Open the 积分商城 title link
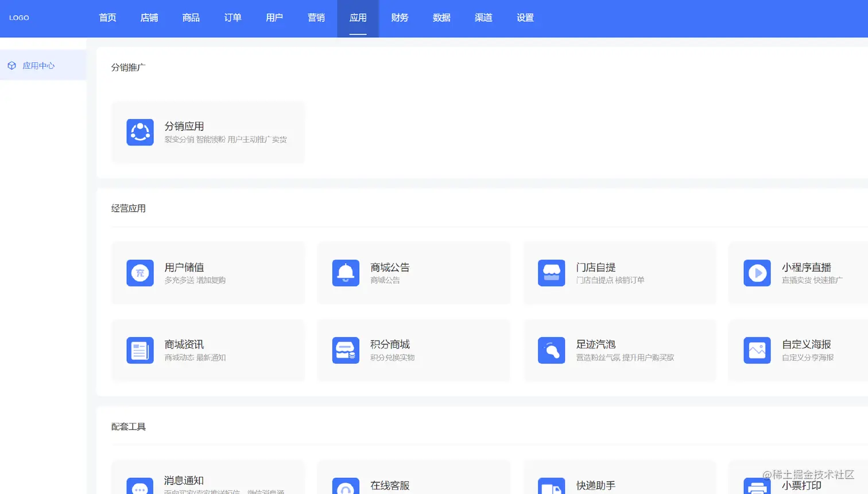Viewport: 868px width, 494px height. 390,345
